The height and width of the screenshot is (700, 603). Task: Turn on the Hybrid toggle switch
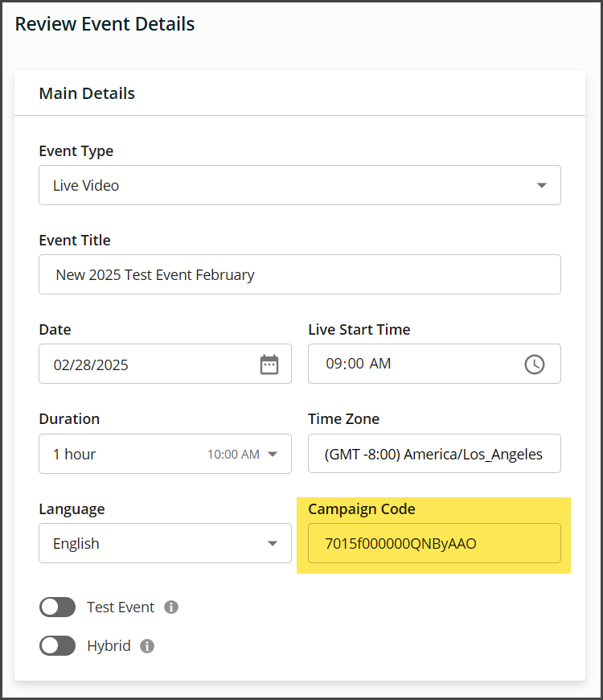(x=57, y=646)
